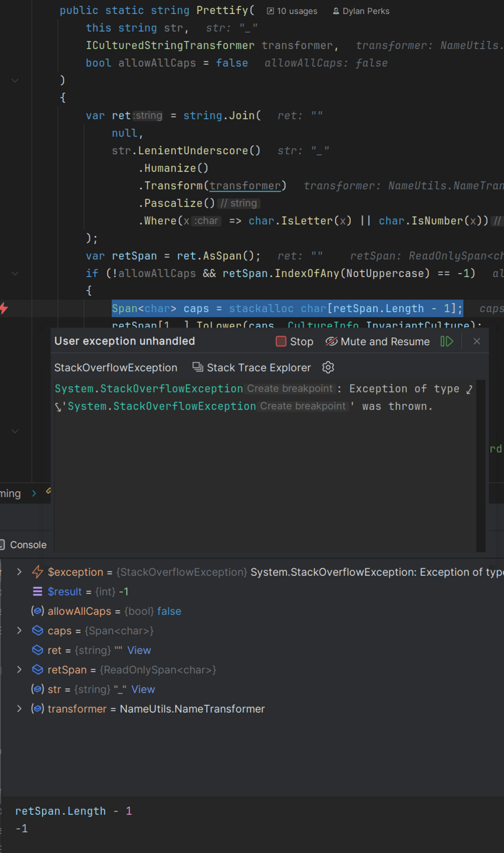View value of ret string
Screen dimensions: 504x853
tap(139, 650)
